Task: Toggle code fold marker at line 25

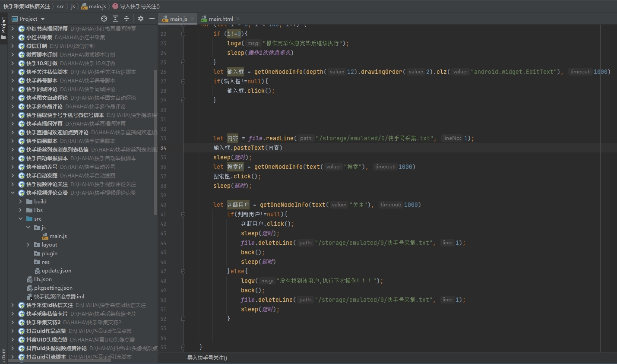Action: (x=183, y=62)
